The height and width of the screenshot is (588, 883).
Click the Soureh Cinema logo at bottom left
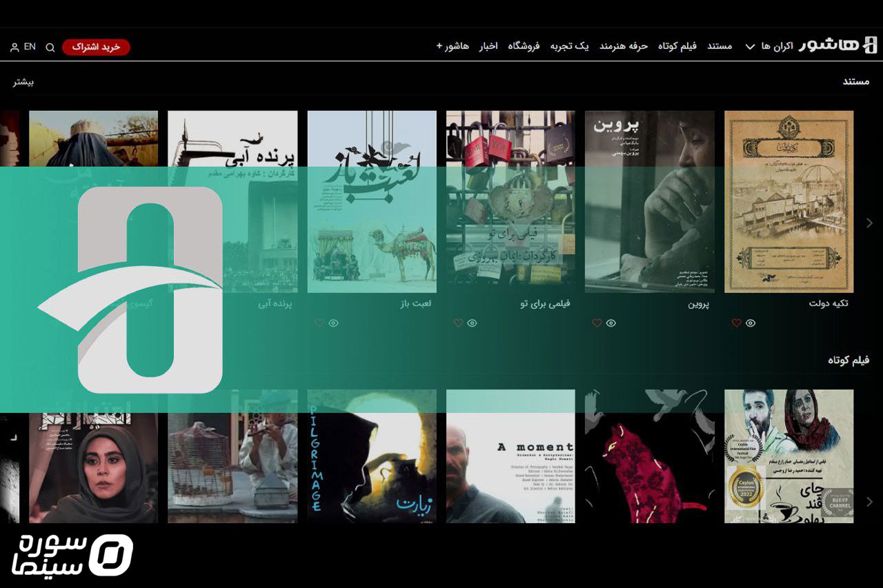[73, 554]
